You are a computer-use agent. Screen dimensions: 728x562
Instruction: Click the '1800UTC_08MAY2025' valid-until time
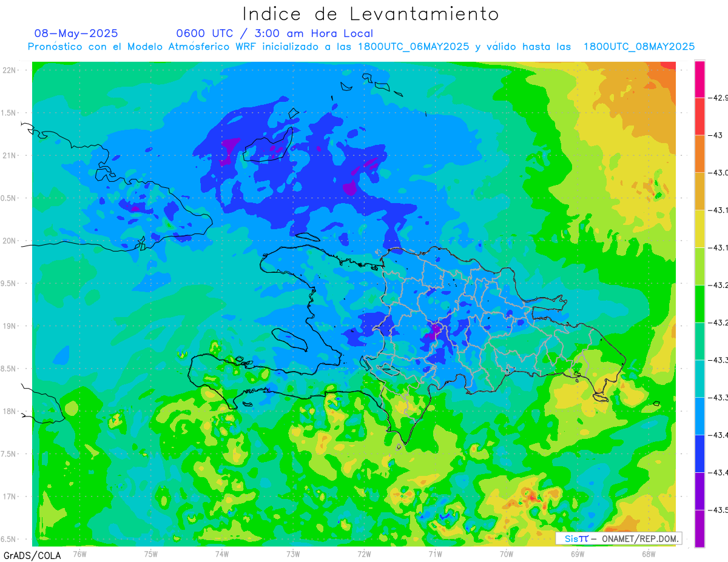[x=639, y=47]
